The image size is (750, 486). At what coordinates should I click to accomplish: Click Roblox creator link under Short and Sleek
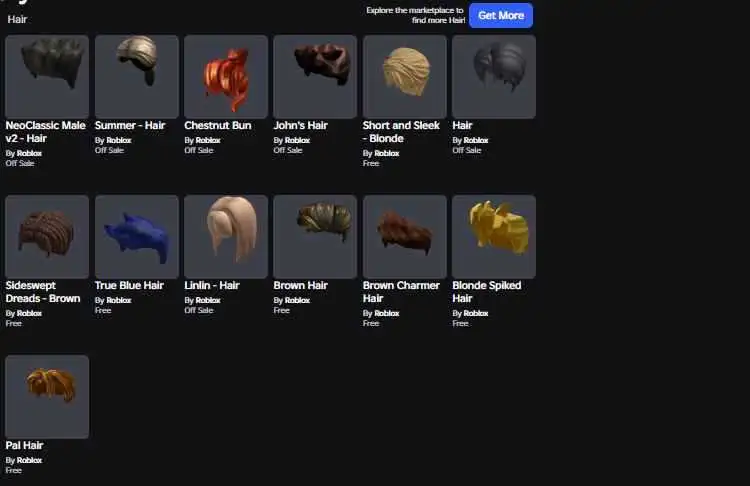386,153
